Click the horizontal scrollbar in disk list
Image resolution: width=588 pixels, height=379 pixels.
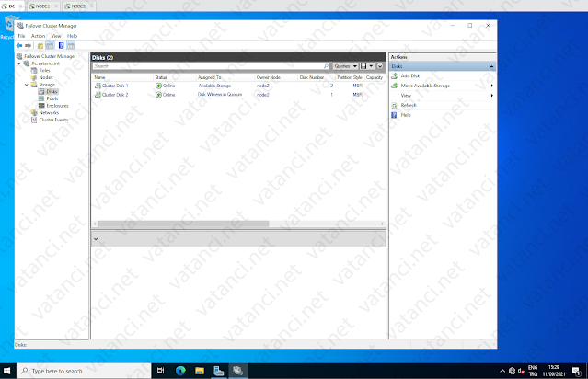(x=183, y=224)
